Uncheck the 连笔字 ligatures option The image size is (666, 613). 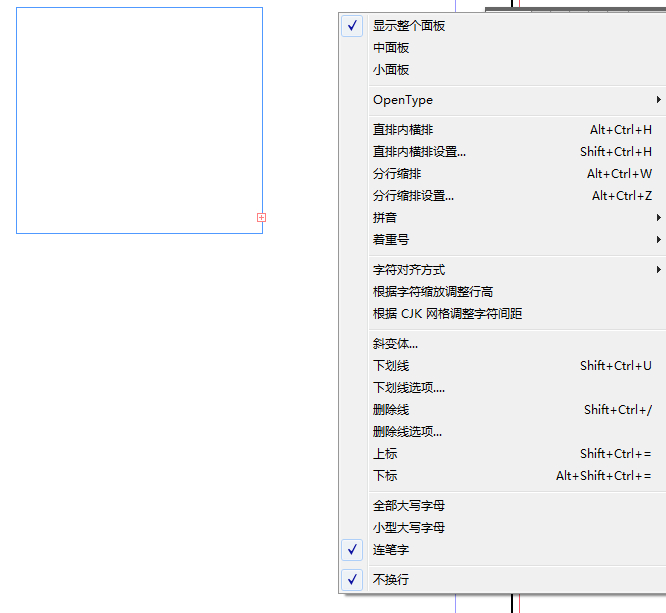pyautogui.click(x=503, y=550)
